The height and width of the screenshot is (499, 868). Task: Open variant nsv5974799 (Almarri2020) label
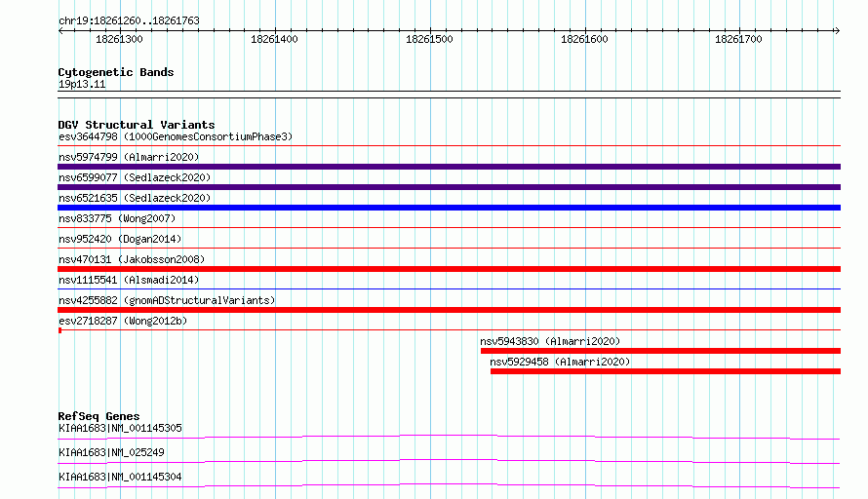129,157
